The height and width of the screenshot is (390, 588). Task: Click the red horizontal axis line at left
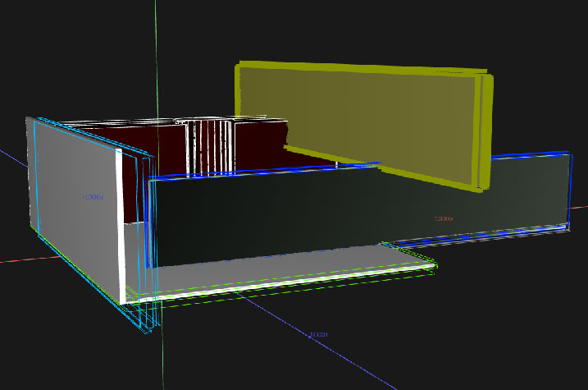16,262
